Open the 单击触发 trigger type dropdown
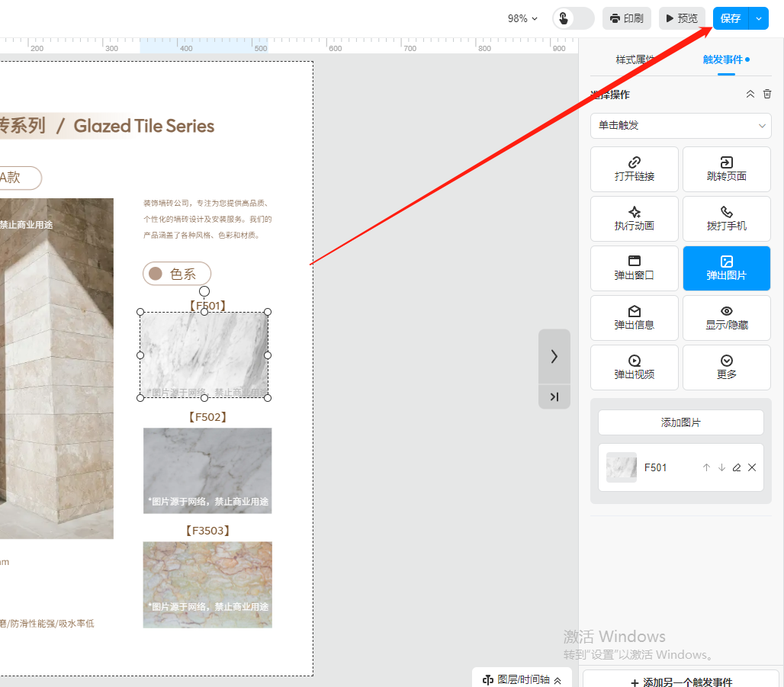784x687 pixels. click(680, 125)
